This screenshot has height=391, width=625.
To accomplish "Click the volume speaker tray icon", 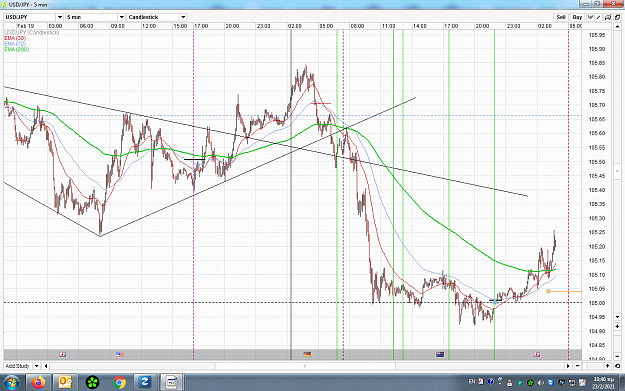I will (541, 383).
